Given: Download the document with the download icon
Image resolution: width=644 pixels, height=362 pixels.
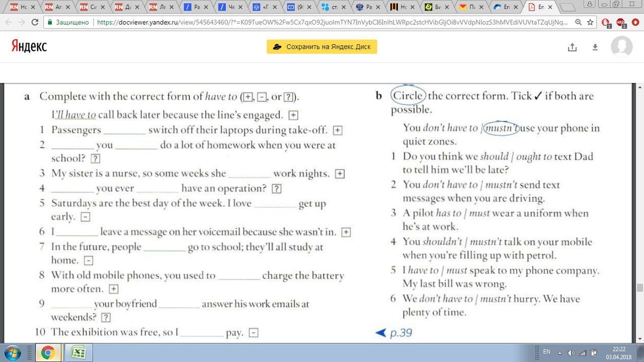Looking at the screenshot, I should coord(595,47).
